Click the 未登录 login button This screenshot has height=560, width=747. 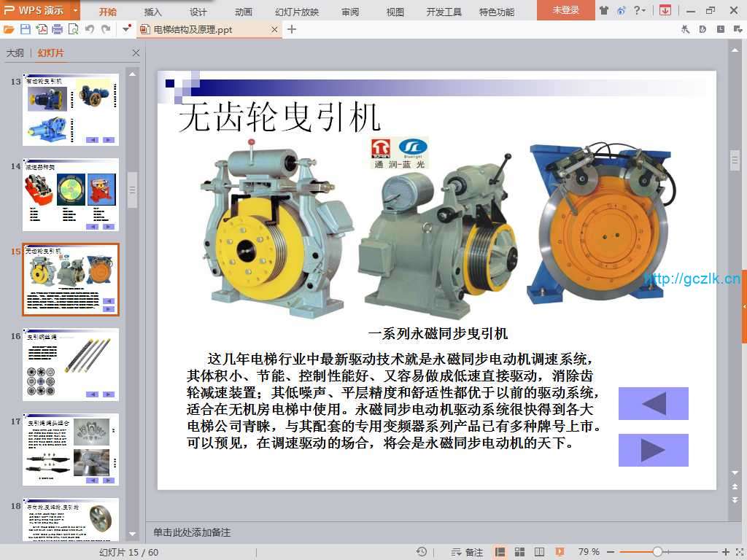565,10
